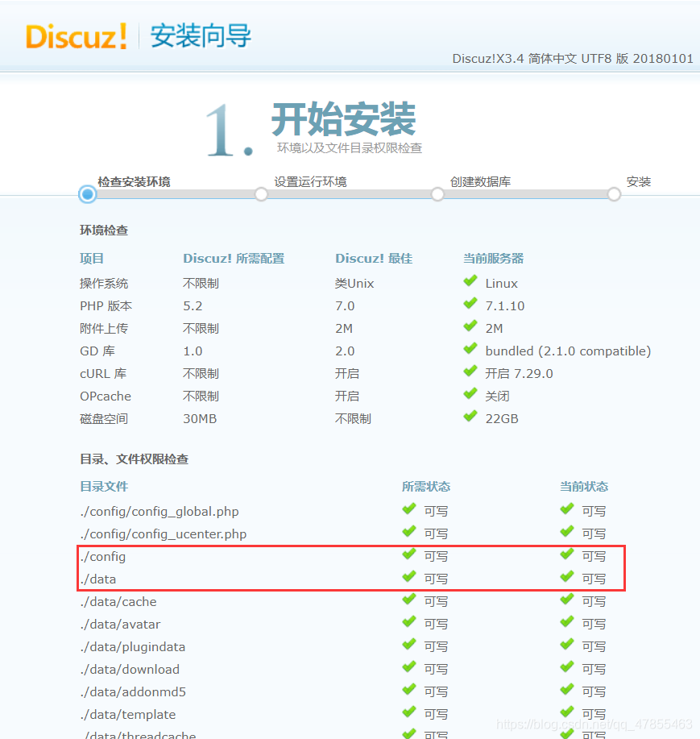Click the 项目 column header
The height and width of the screenshot is (739, 700).
(92, 258)
